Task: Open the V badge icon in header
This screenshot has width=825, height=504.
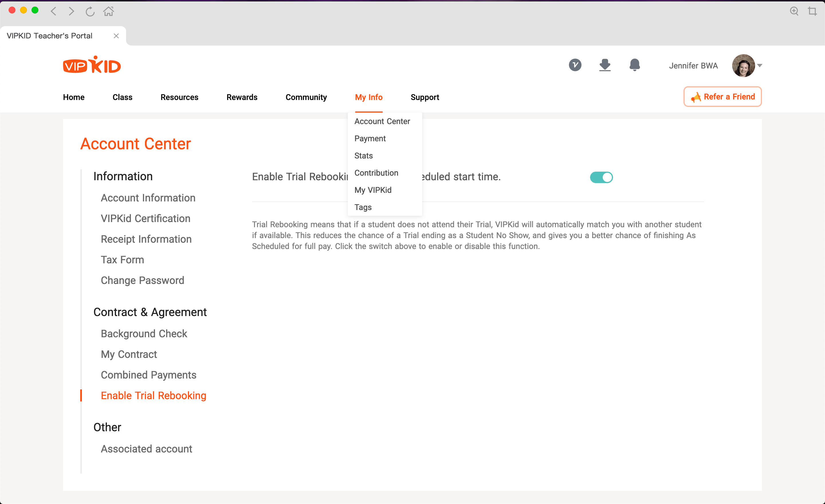Action: click(575, 65)
